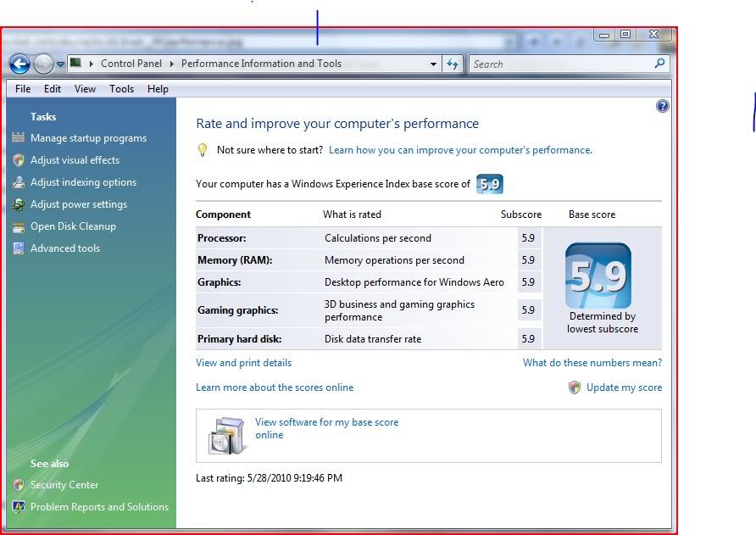Click the Advanced tools icon
The image size is (756, 535).
19,248
